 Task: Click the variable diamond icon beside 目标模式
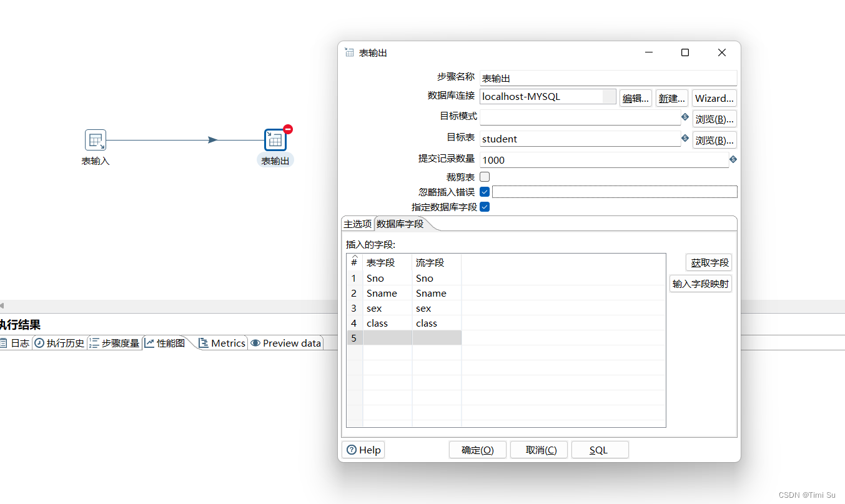(684, 117)
